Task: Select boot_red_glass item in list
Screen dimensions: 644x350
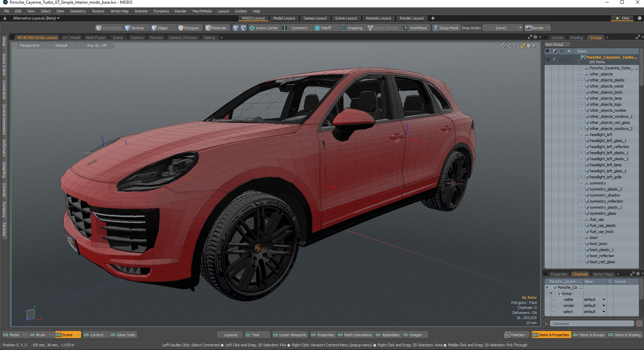Action: point(602,262)
